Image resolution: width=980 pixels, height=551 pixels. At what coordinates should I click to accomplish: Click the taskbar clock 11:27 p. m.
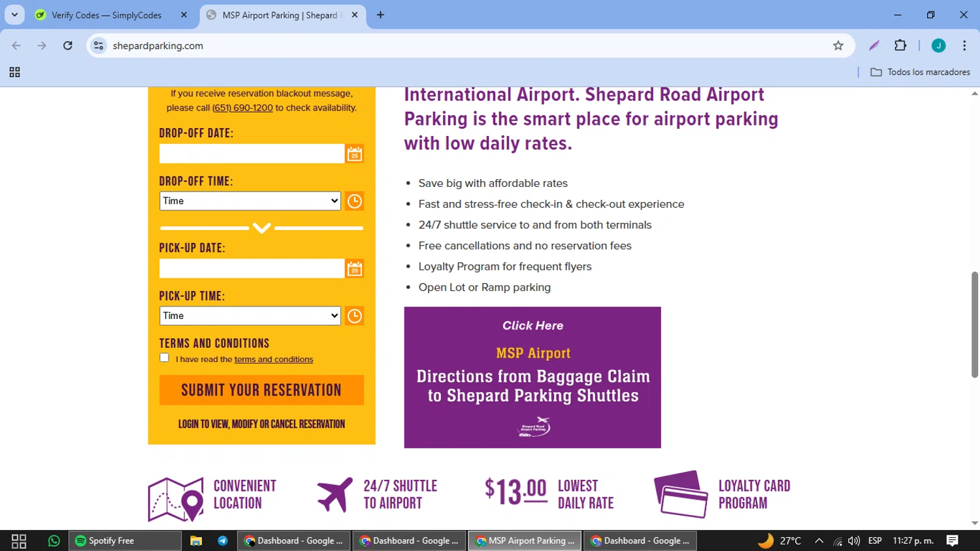click(x=913, y=541)
